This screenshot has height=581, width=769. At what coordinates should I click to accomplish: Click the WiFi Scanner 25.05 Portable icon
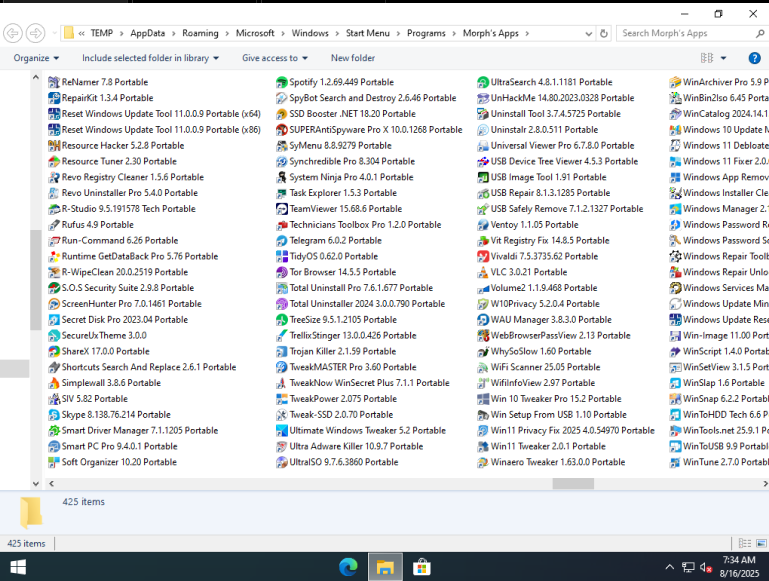[483, 367]
